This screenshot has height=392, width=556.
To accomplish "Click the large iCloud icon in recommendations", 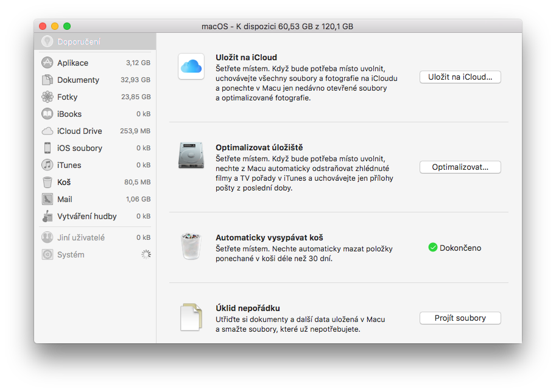I will [191, 66].
